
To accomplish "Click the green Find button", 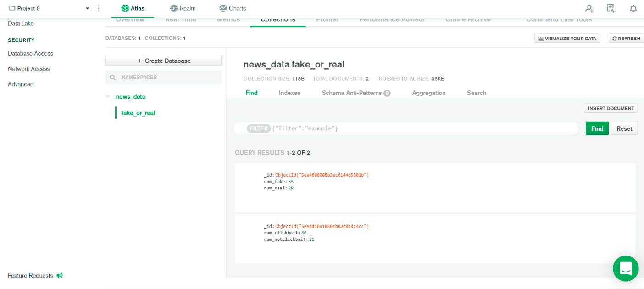I will pos(597,128).
